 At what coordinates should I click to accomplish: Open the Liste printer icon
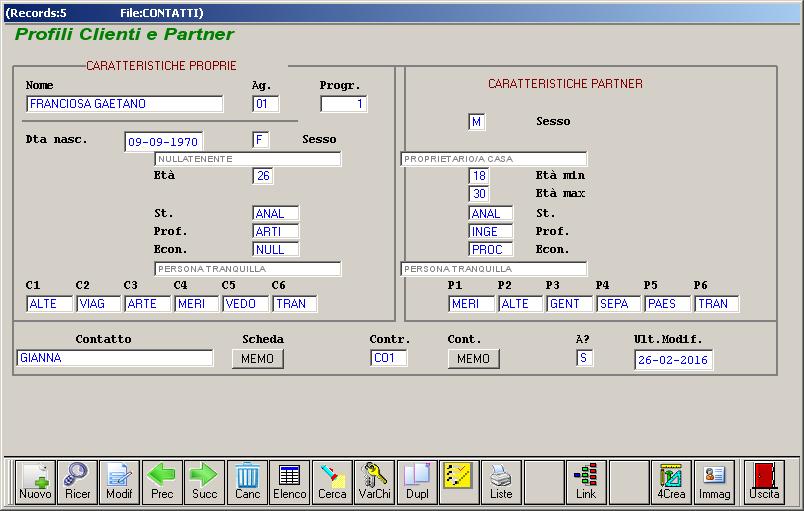(x=501, y=482)
